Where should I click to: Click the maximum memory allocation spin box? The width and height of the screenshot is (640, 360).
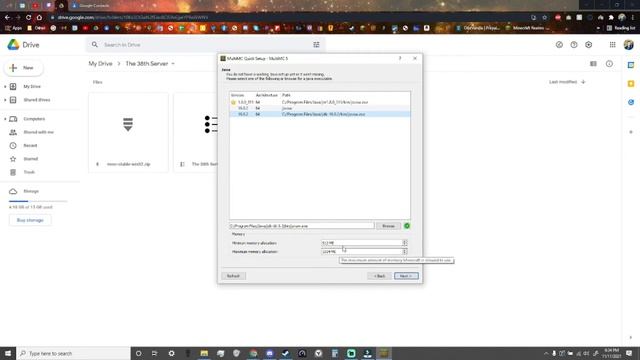364,252
